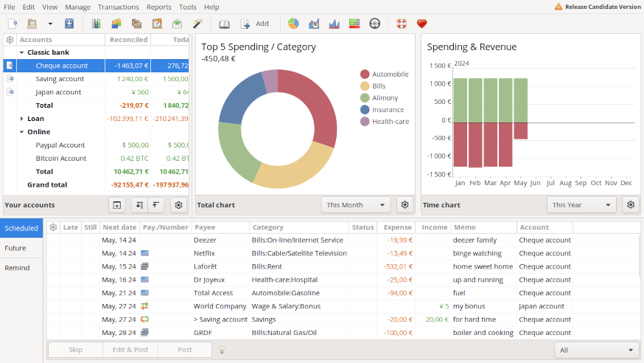Click the Automobile legend color swatch

[x=365, y=74]
